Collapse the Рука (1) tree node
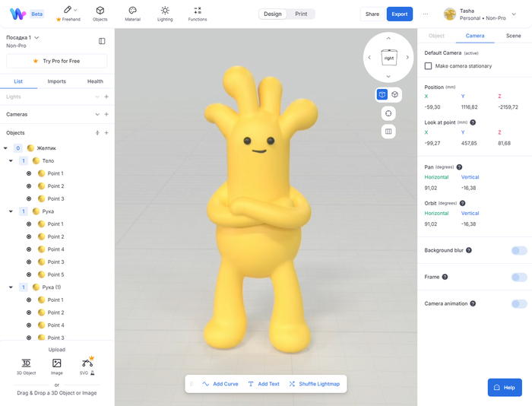 click(x=11, y=287)
